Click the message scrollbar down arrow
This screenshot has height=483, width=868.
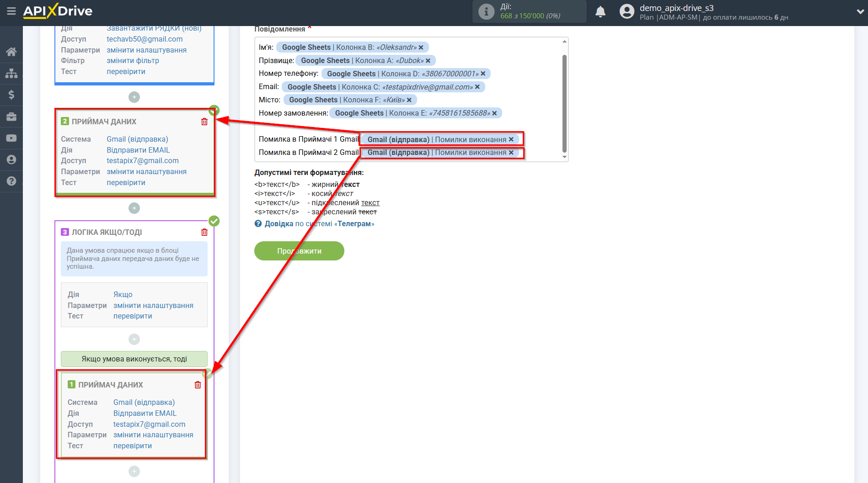click(x=564, y=157)
